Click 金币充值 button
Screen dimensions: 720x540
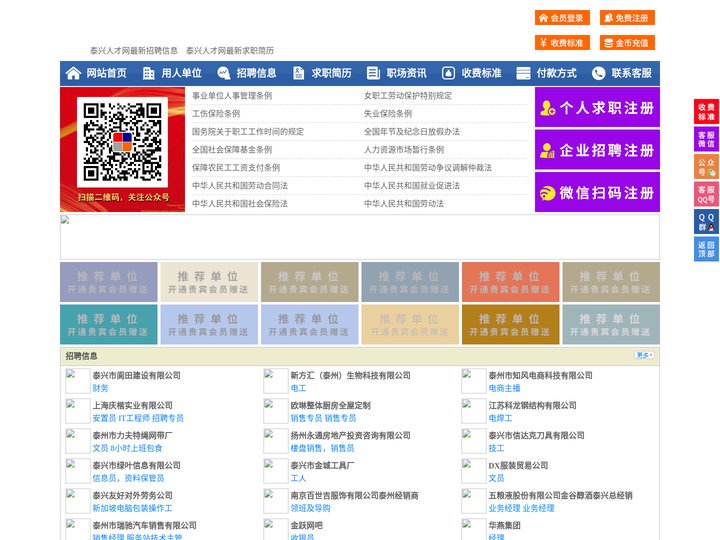(627, 43)
